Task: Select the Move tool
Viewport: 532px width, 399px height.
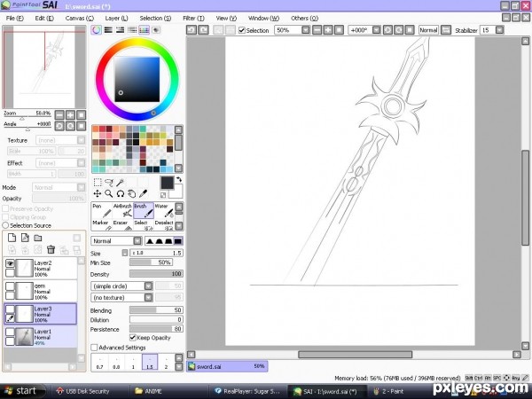Action: (x=98, y=193)
